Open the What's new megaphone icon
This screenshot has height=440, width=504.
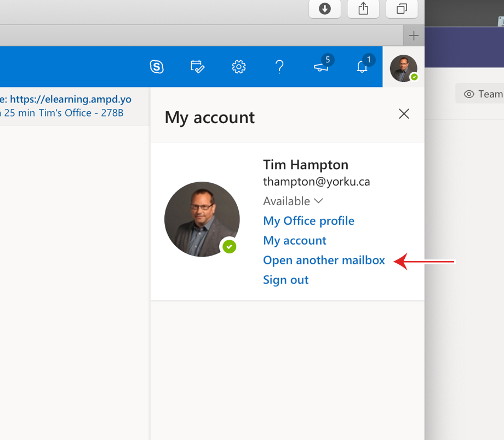(x=322, y=66)
